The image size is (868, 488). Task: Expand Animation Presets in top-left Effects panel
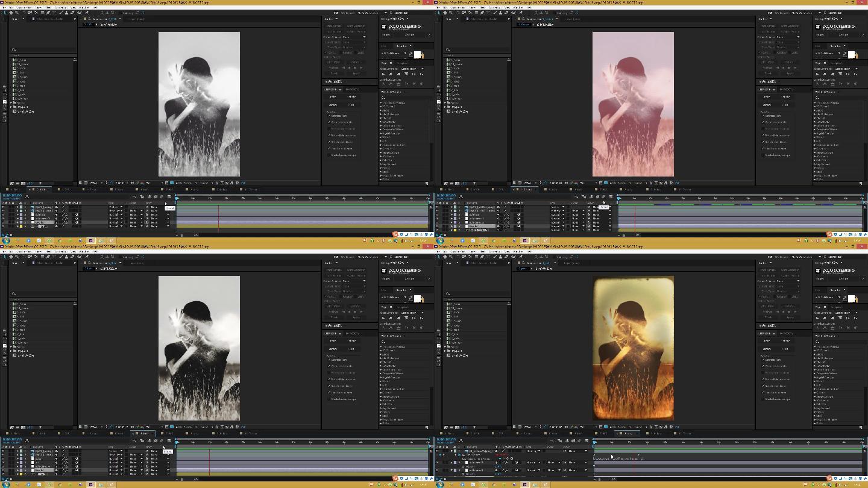point(381,103)
